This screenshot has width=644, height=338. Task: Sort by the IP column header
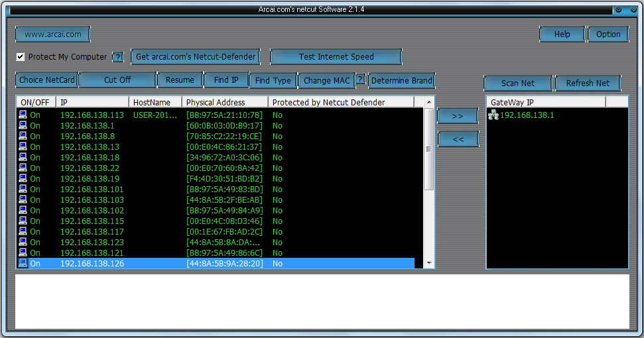(x=92, y=102)
